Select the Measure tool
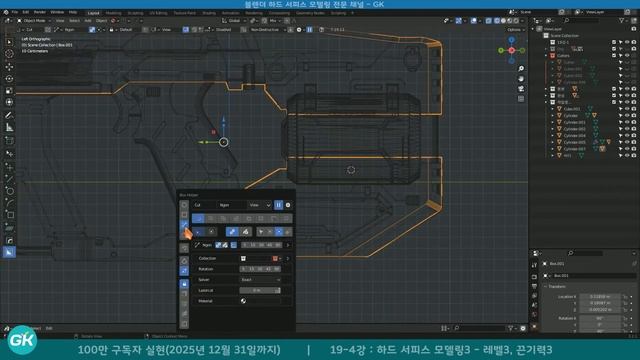The height and width of the screenshot is (360, 640). pyautogui.click(x=9, y=127)
